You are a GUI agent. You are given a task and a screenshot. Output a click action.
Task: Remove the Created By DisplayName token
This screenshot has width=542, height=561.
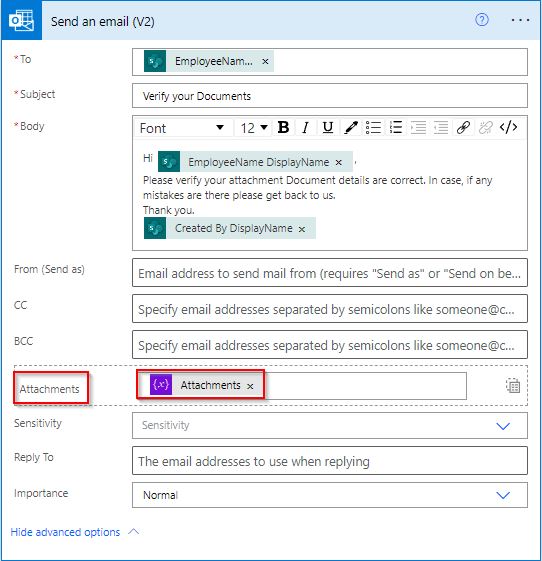coord(302,229)
